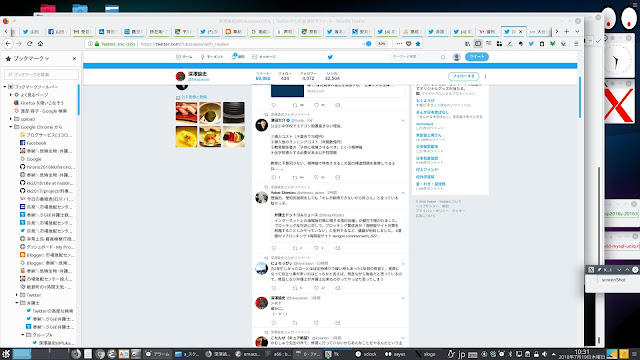This screenshot has width=640, height=360.
Task: Open profile more options three-dot menu
Action: tap(485, 76)
